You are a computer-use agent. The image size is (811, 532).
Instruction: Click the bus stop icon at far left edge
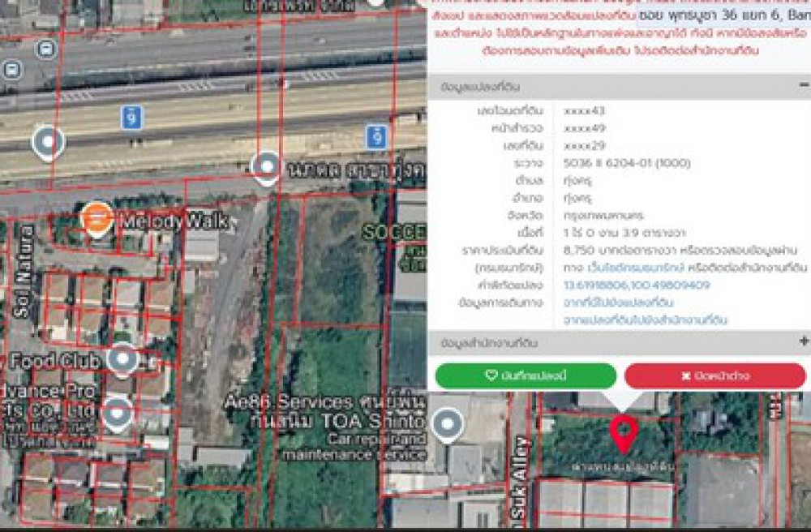point(11,68)
